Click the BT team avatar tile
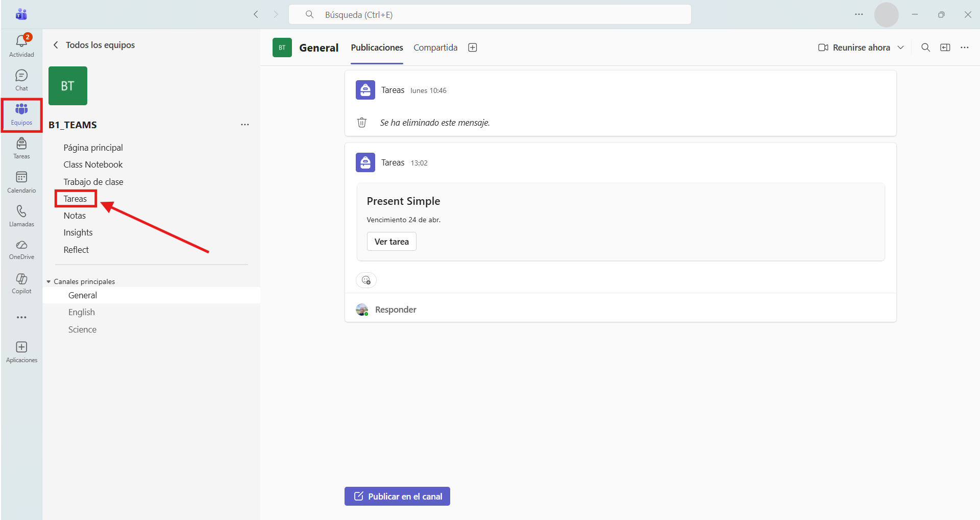 click(x=68, y=86)
